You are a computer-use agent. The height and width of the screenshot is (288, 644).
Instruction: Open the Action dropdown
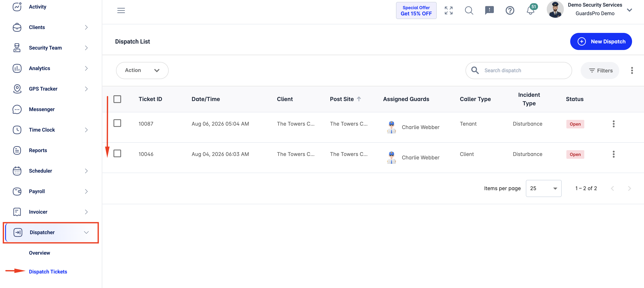142,70
